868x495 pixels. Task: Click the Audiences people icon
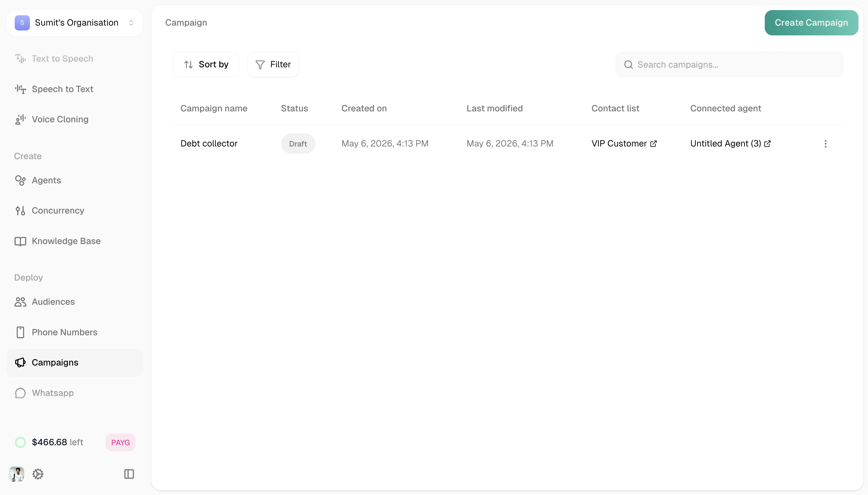pos(20,302)
